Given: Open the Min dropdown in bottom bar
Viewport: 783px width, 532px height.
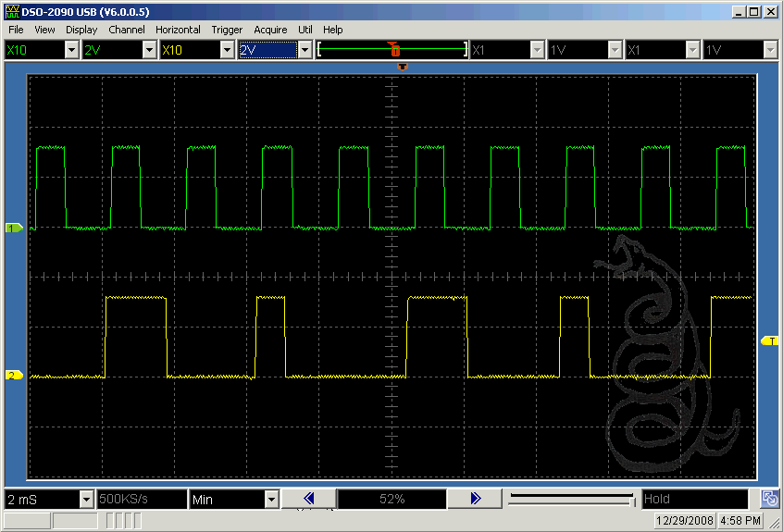Looking at the screenshot, I should click(271, 500).
